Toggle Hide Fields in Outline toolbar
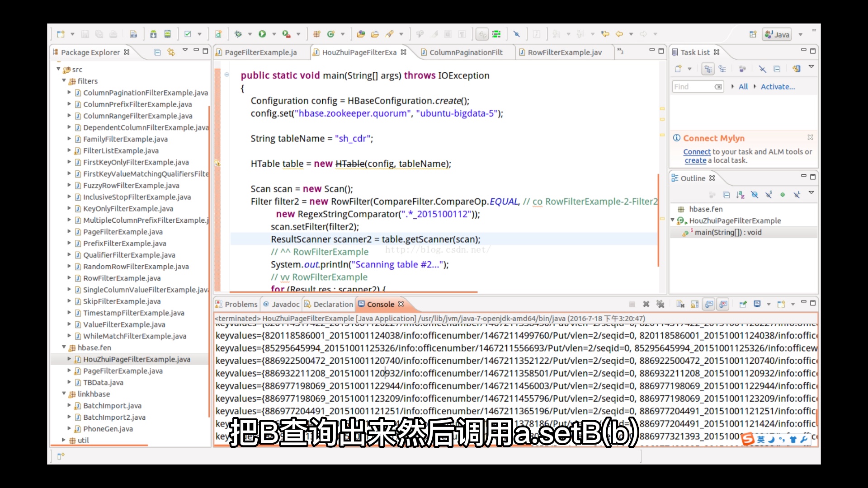 (x=754, y=195)
